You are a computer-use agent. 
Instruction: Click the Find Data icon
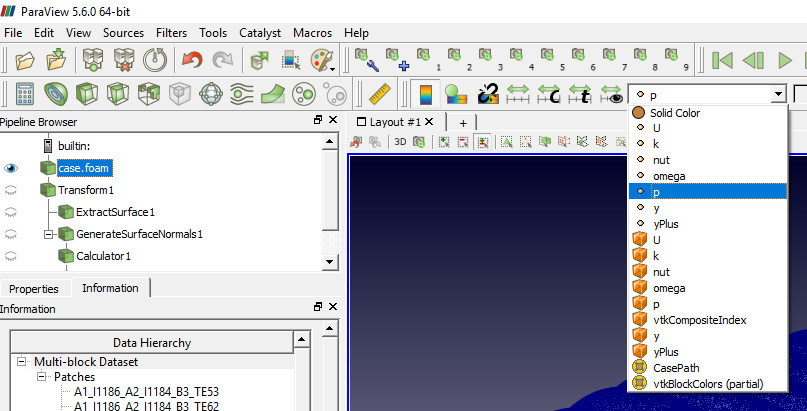tap(291, 61)
